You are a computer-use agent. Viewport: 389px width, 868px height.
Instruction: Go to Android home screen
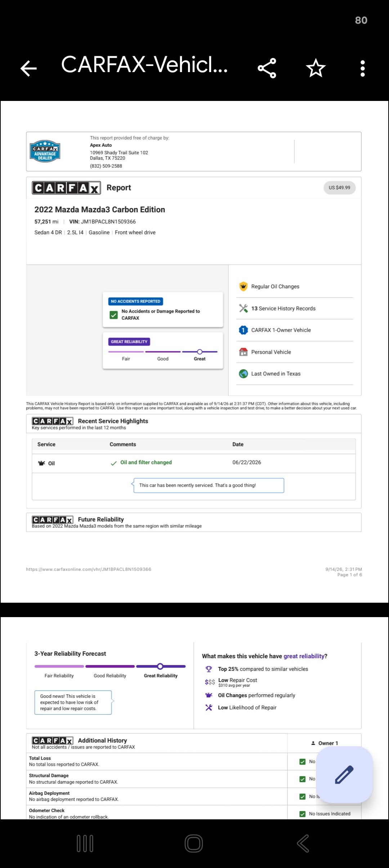click(x=194, y=843)
